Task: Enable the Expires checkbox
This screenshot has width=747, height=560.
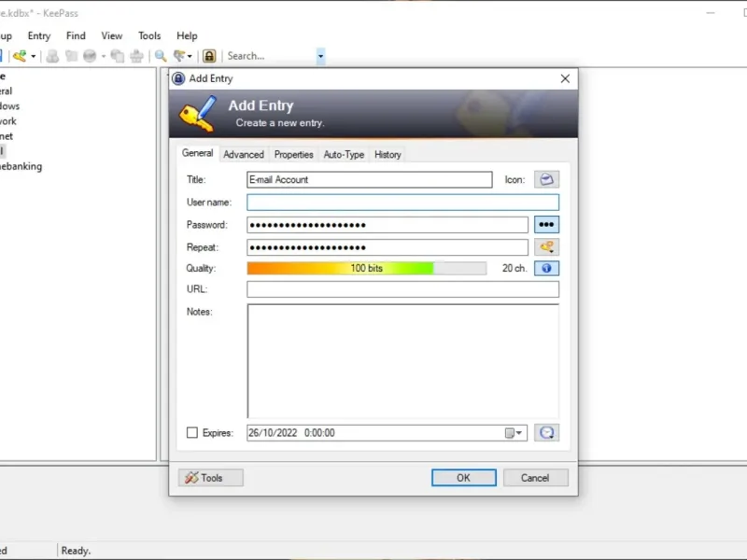Action: click(192, 432)
